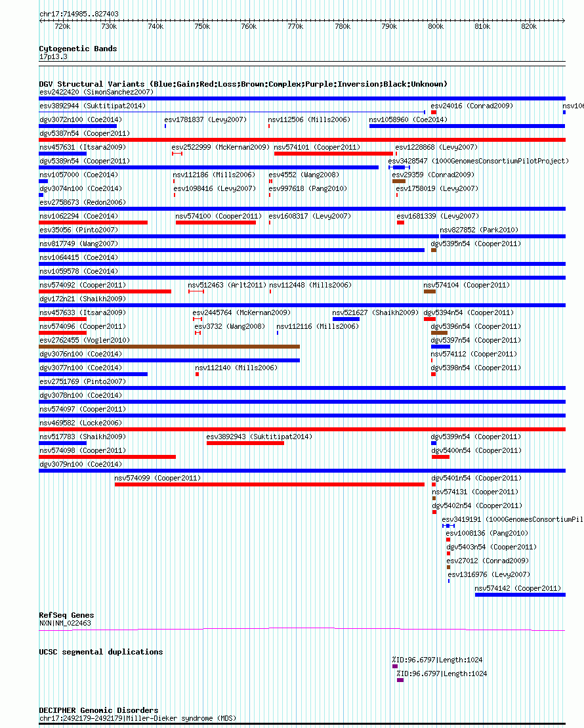
Task: Open esv29359 (Conrad2009) complex variant
Action: [x=433, y=175]
